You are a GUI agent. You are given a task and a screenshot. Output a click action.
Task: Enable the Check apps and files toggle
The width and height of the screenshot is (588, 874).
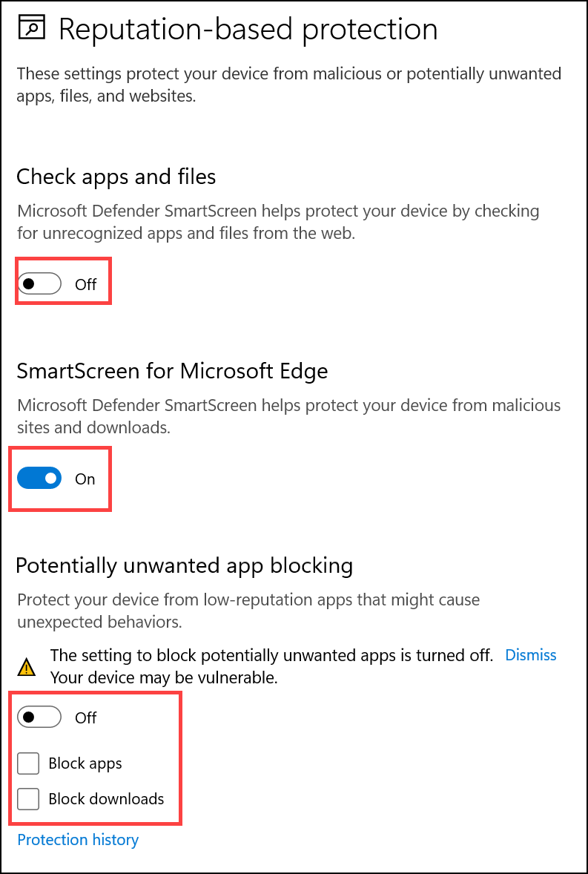coord(39,283)
